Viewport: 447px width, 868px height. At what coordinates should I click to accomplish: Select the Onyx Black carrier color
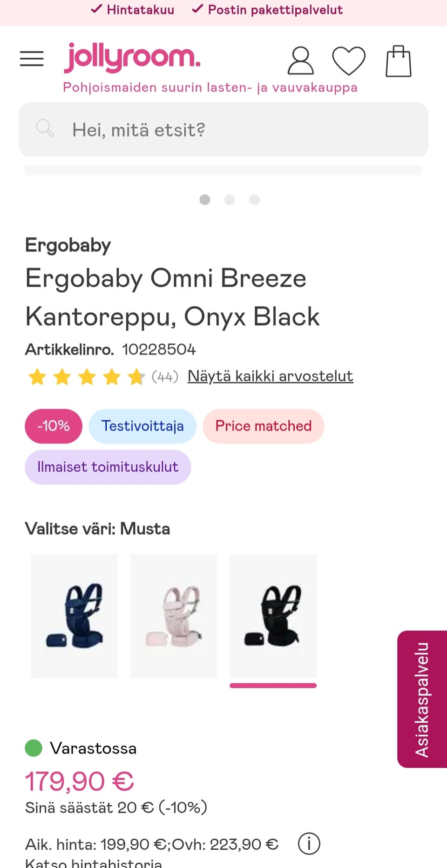tap(273, 615)
